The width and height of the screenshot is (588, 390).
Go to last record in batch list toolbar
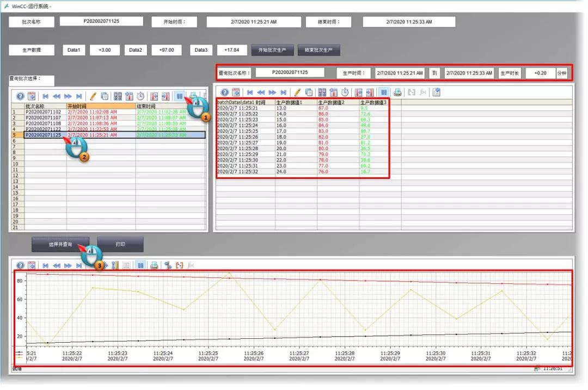tap(79, 96)
